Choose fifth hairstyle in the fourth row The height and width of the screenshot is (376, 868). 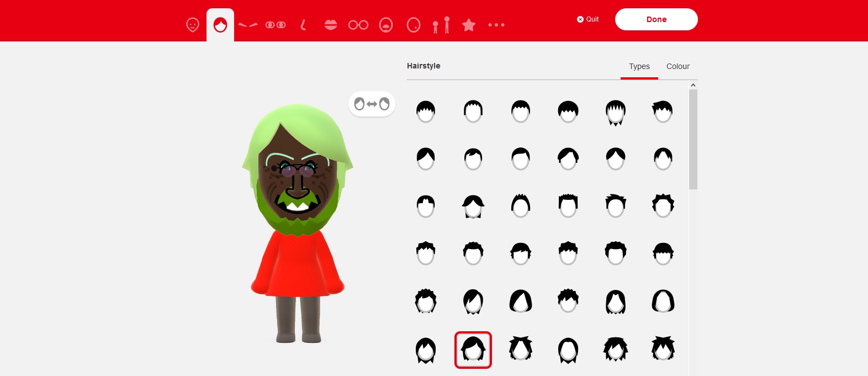(616, 253)
